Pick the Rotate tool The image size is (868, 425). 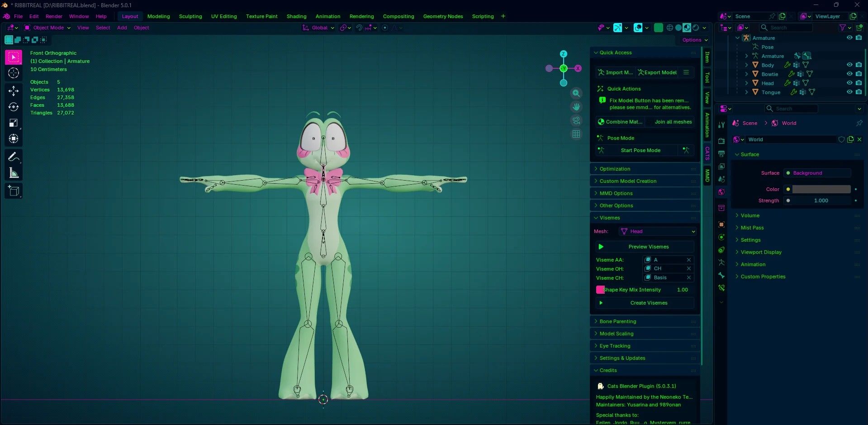(14, 107)
